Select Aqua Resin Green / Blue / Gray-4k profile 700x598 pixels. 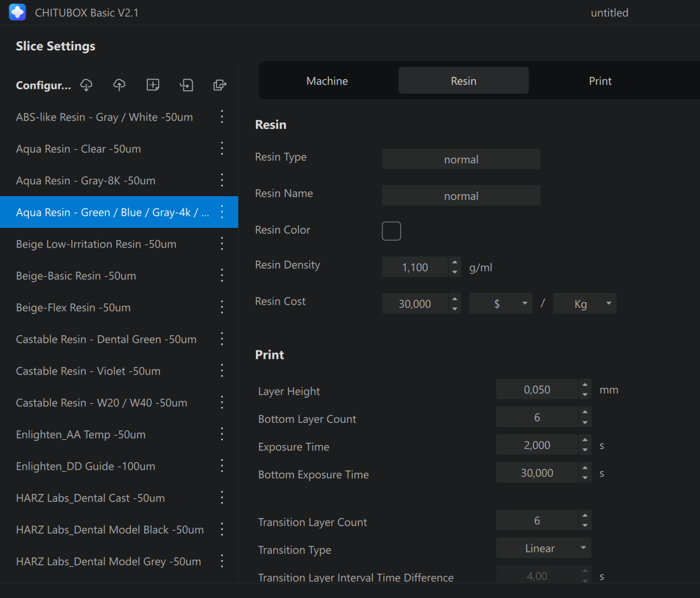point(119,212)
